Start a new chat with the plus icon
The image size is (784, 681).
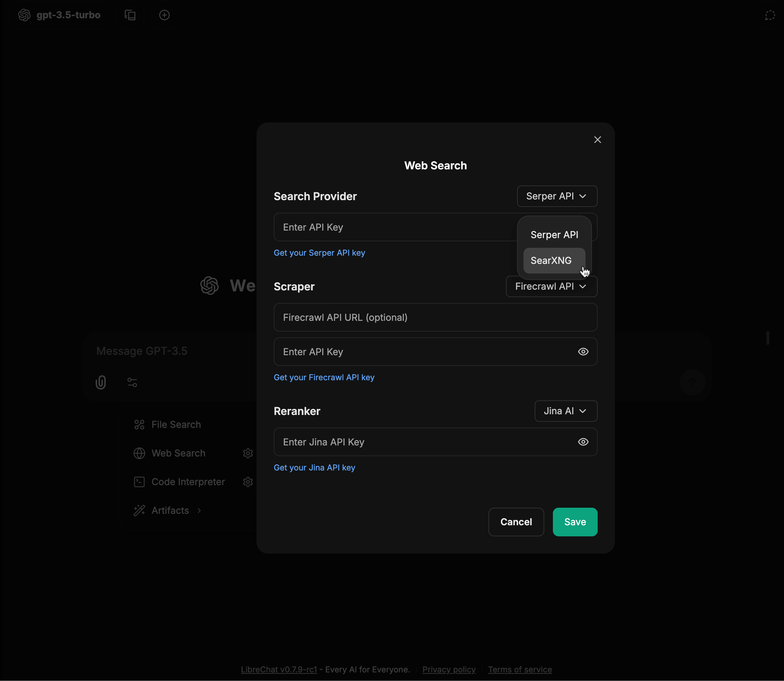point(164,15)
